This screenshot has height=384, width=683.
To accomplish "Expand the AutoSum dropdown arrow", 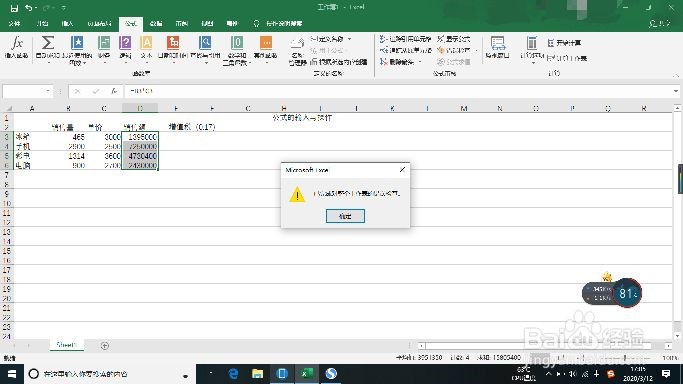I will coord(48,63).
